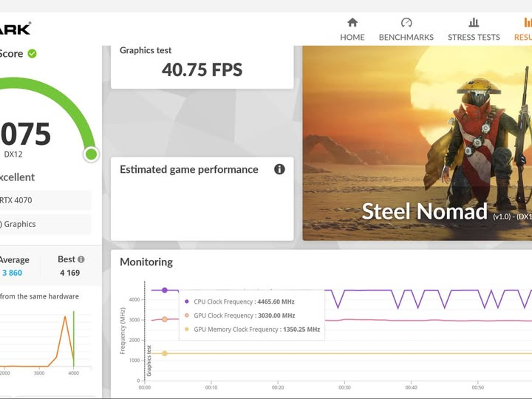Screen dimensions: 532x399
Task: Click the yellow GPU memory clock marker
Action: pos(164,353)
